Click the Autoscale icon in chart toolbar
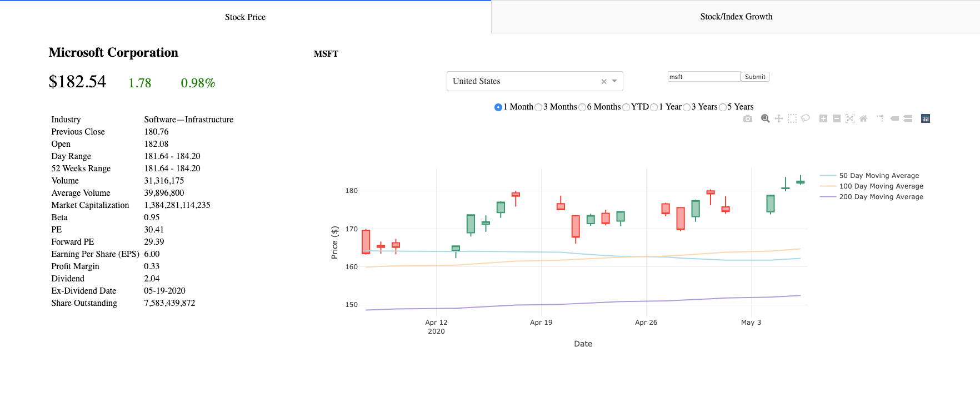Viewport: 980px width, 401px height. 850,118
